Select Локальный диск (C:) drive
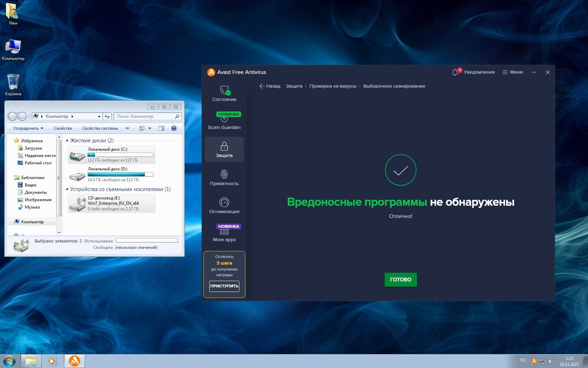 pyautogui.click(x=111, y=155)
